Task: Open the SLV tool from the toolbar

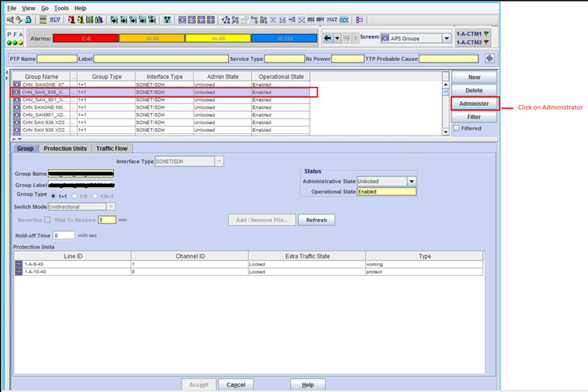Action: pos(55,20)
